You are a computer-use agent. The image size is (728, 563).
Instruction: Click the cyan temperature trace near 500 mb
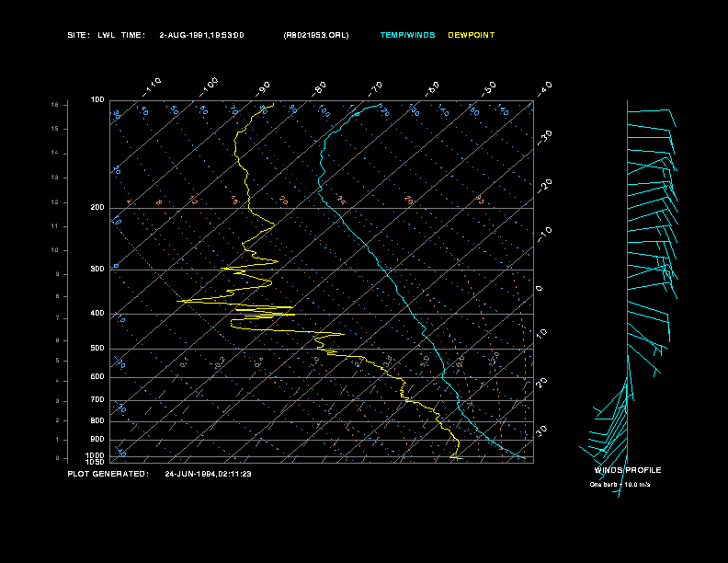[x=435, y=349]
